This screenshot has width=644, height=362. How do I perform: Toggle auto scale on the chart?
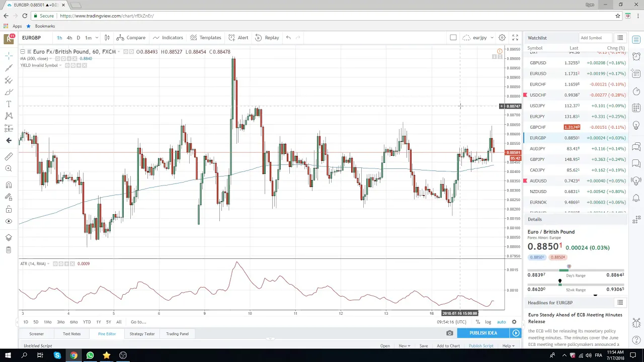pos(501,322)
